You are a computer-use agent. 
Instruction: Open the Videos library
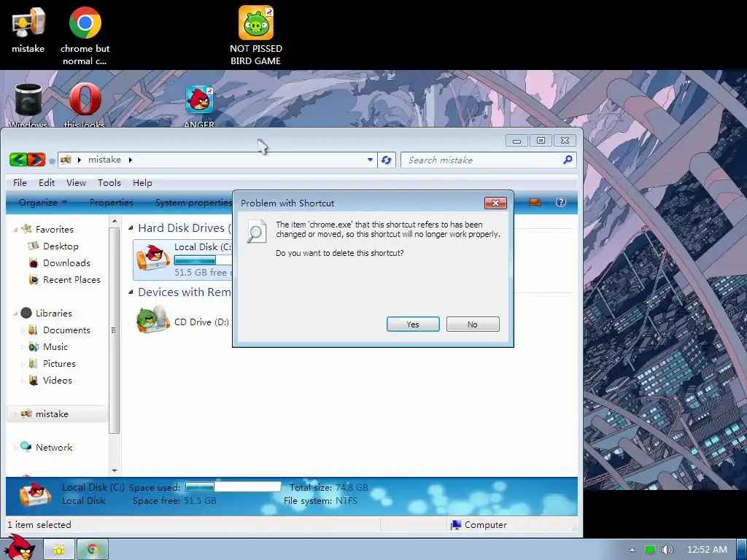(x=57, y=381)
